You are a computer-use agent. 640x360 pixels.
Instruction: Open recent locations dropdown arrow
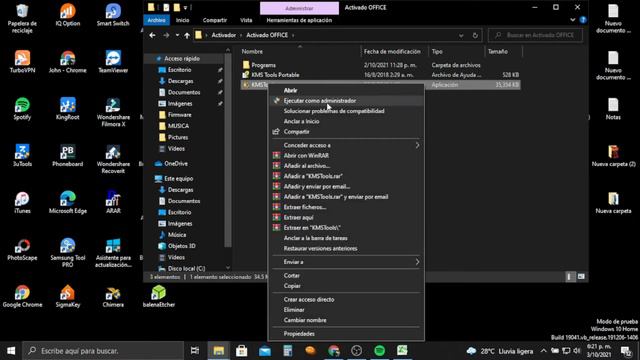[177, 36]
